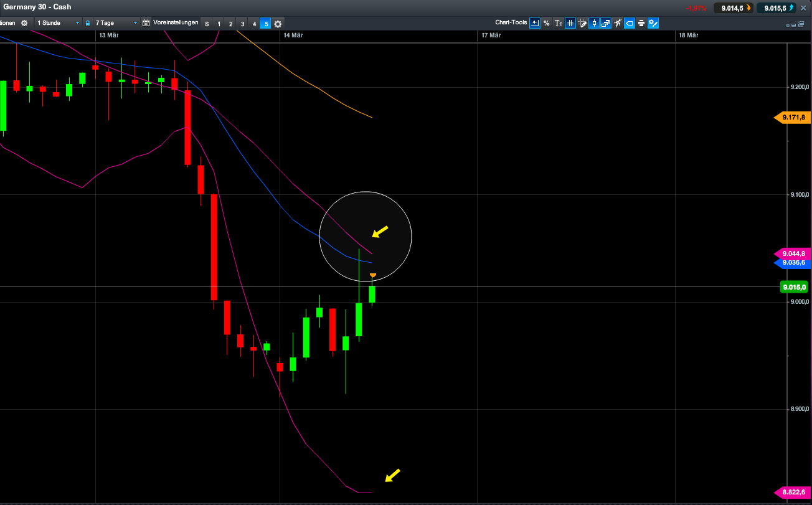Open the text annotation tool (Tt icon)
812x505 pixels.
(559, 23)
